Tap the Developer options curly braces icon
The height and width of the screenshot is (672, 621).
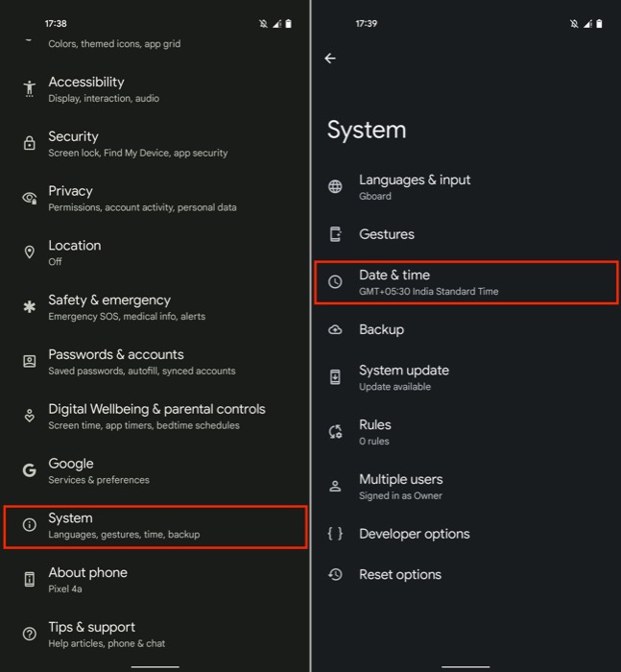click(x=335, y=533)
